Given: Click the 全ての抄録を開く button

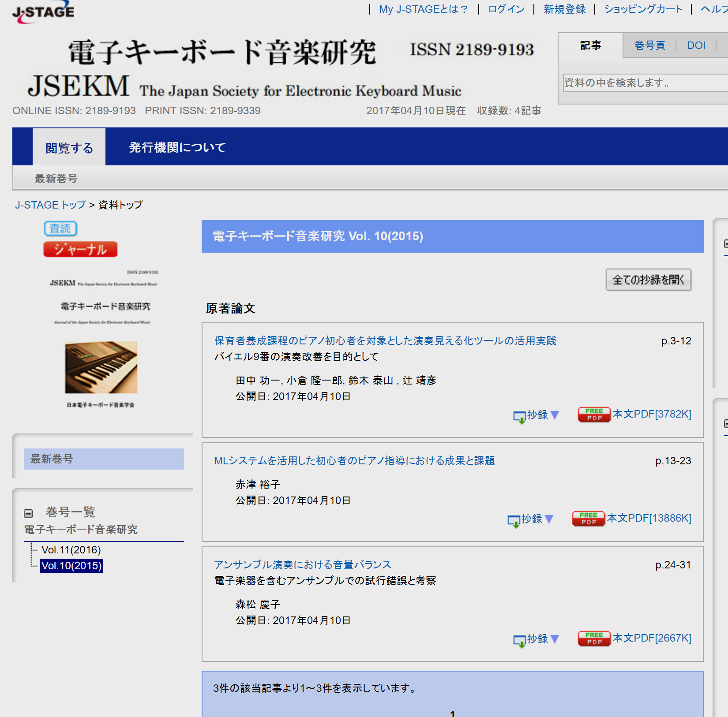Looking at the screenshot, I should [648, 280].
